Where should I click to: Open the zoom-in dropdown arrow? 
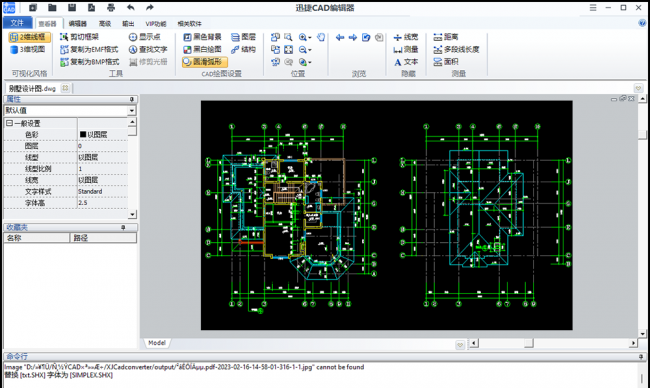(310, 38)
